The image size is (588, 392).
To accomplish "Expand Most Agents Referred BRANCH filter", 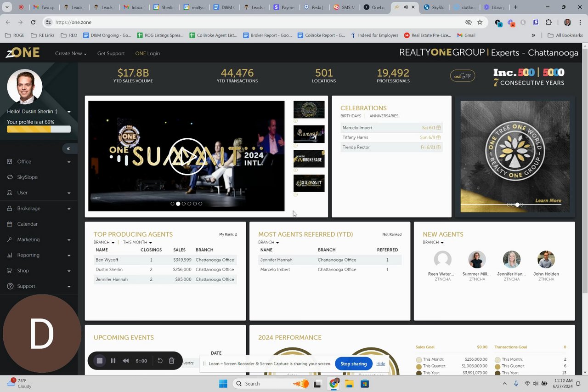I will [x=269, y=242].
